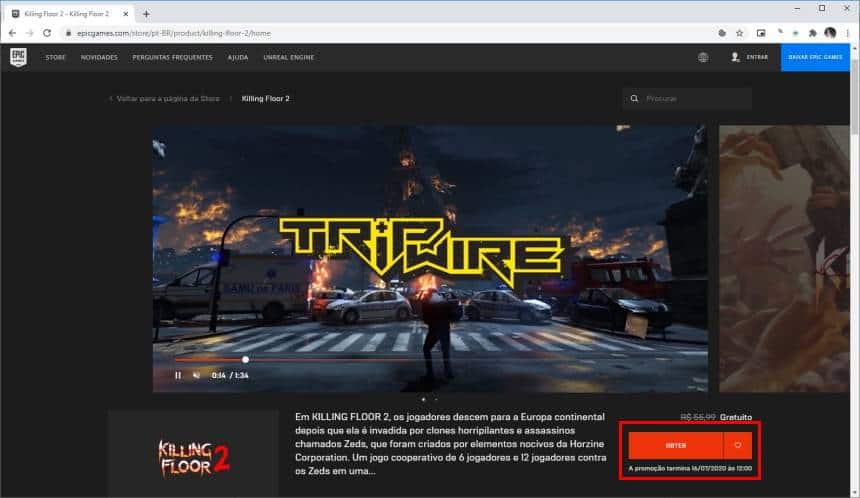
Task: Bookmark this page with star icon
Action: (x=739, y=33)
